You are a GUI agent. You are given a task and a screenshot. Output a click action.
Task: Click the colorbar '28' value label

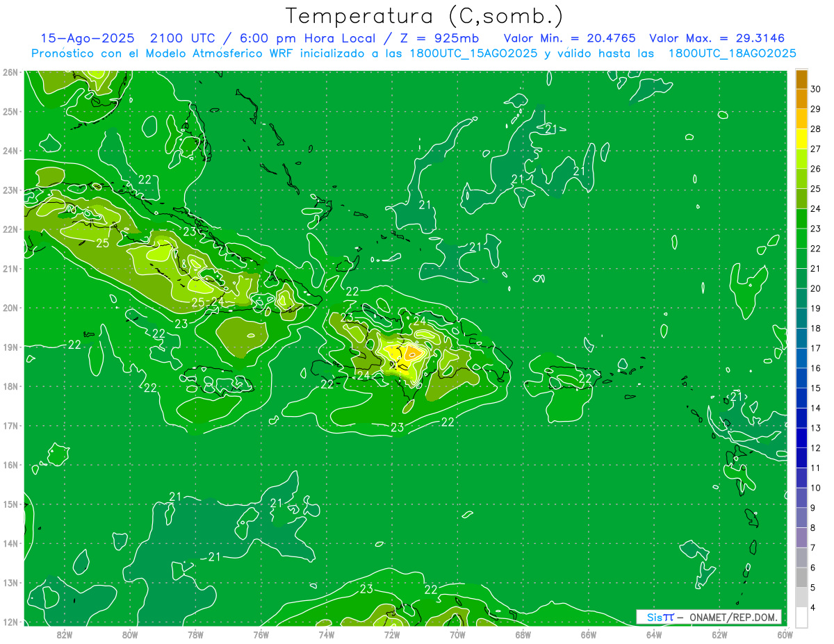click(816, 129)
